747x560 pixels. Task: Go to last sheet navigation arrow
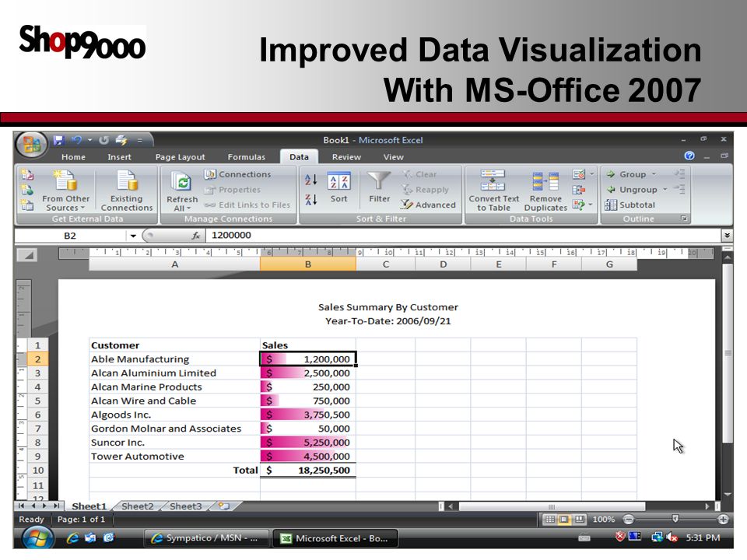(x=56, y=506)
